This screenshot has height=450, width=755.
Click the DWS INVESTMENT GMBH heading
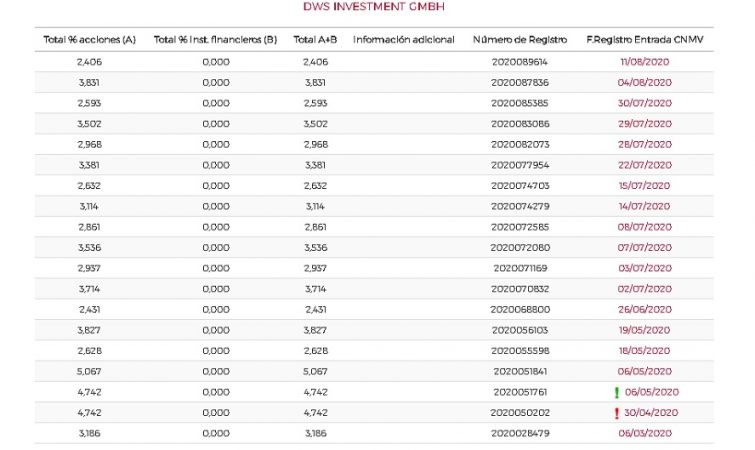[x=374, y=7]
